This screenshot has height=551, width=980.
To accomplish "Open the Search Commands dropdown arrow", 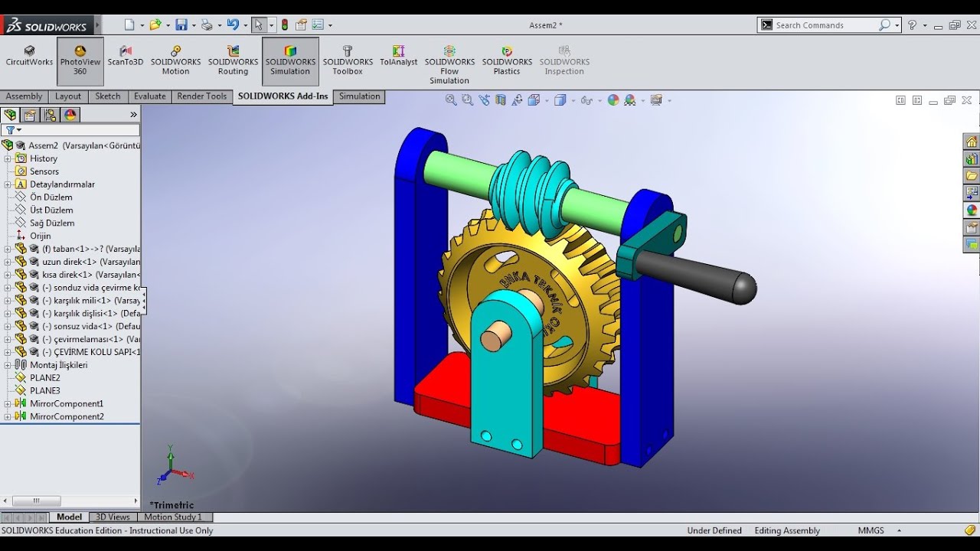I will [x=897, y=25].
